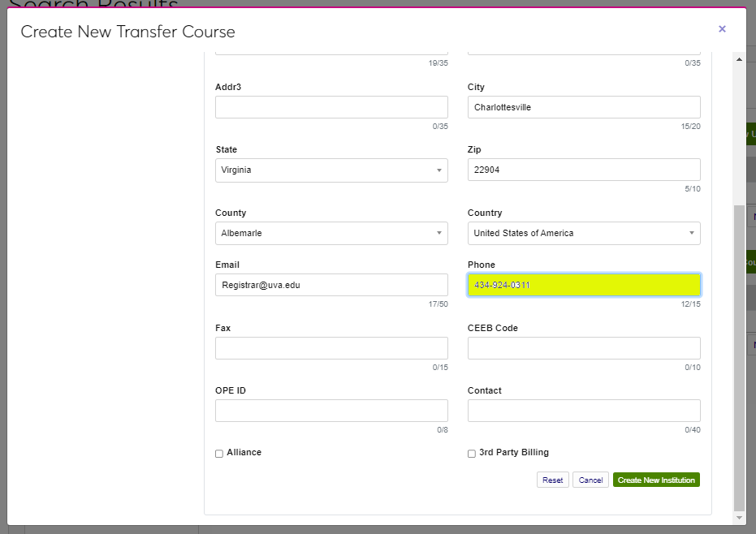Click the Zip field with 22904
Viewport: 756px width, 534px height.
[x=584, y=170]
